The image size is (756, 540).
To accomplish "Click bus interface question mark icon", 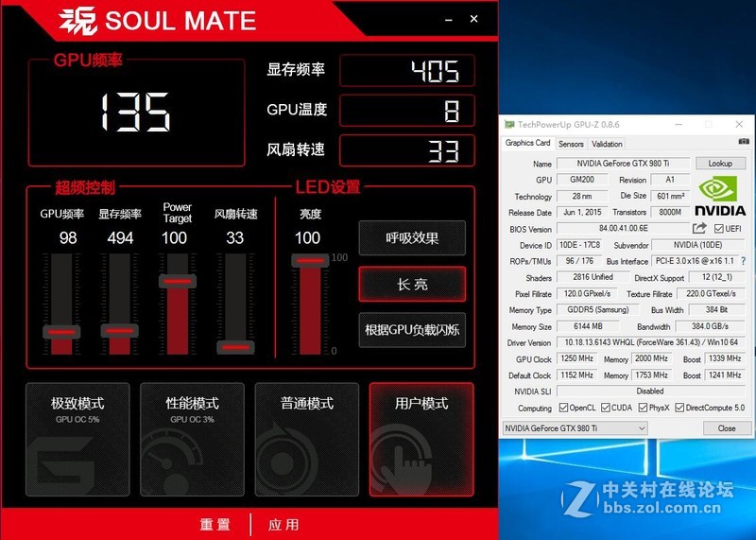I will click(x=744, y=261).
